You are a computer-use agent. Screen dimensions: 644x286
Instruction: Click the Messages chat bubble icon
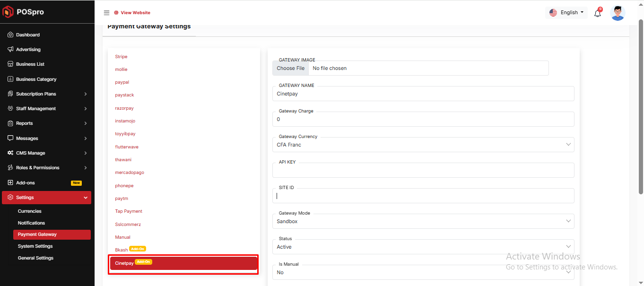10,139
